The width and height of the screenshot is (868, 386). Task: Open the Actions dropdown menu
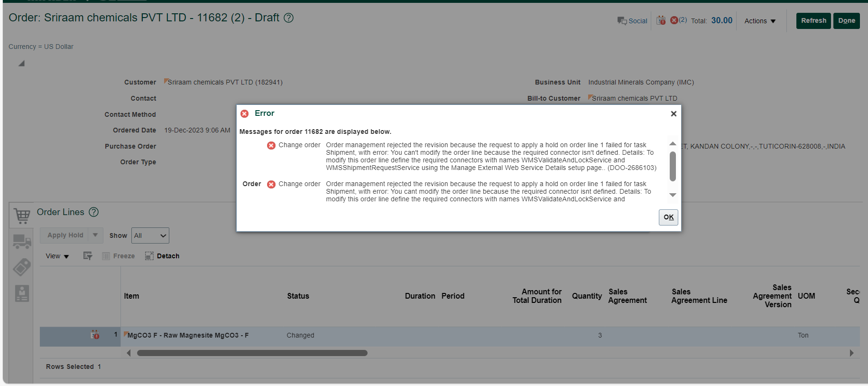(x=760, y=21)
